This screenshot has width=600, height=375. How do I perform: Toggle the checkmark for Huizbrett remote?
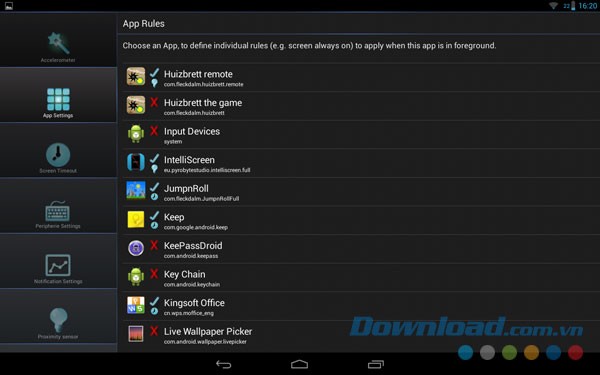click(x=154, y=72)
